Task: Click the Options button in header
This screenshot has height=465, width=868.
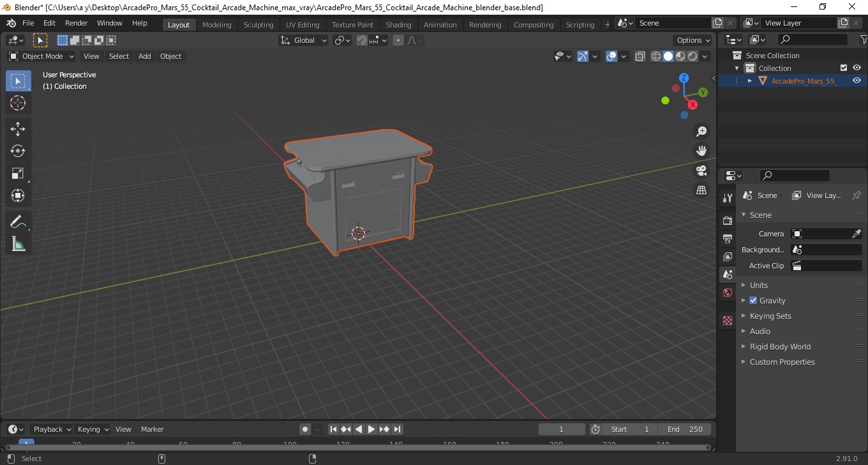Action: point(693,40)
